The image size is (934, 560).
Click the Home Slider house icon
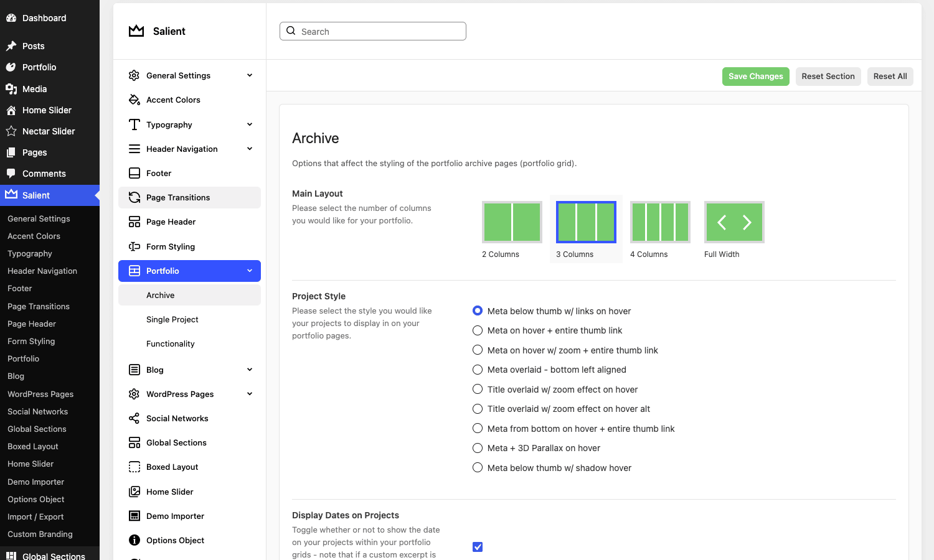[11, 110]
